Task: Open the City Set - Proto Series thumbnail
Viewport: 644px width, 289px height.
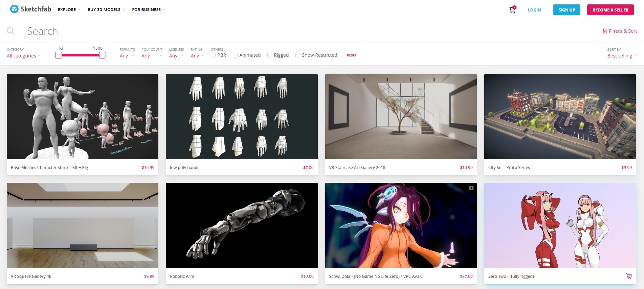Action: coord(560,117)
